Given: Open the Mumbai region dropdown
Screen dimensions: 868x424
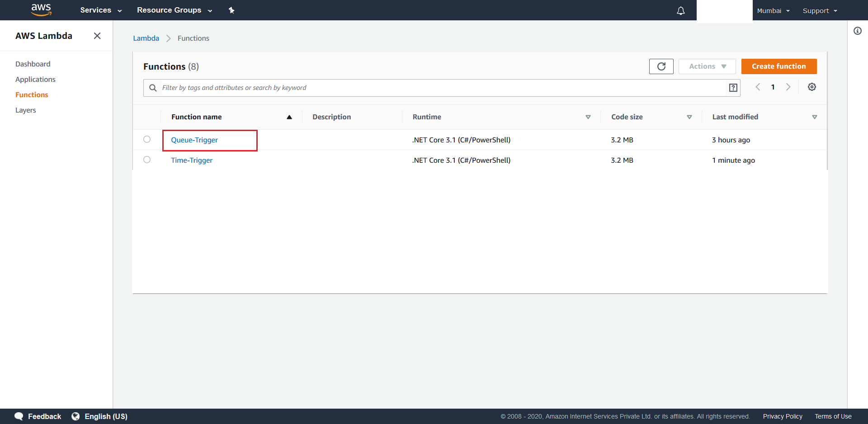Looking at the screenshot, I should 773,10.
